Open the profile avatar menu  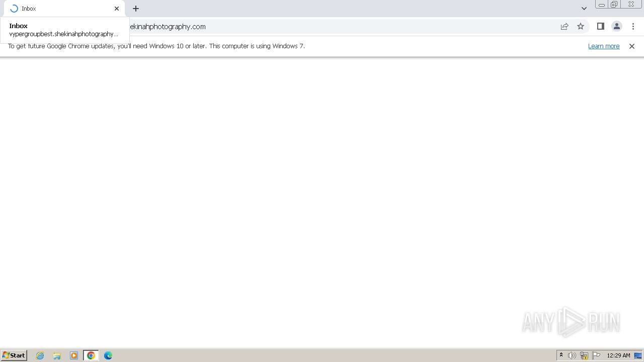click(x=617, y=27)
